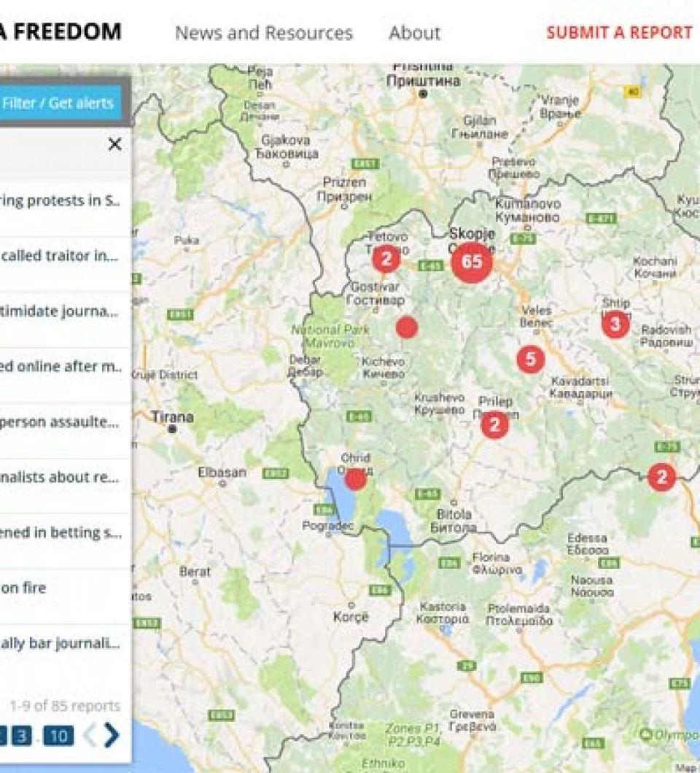This screenshot has height=773, width=700.
Task: Click the Gjakova label on the map
Action: tap(287, 147)
